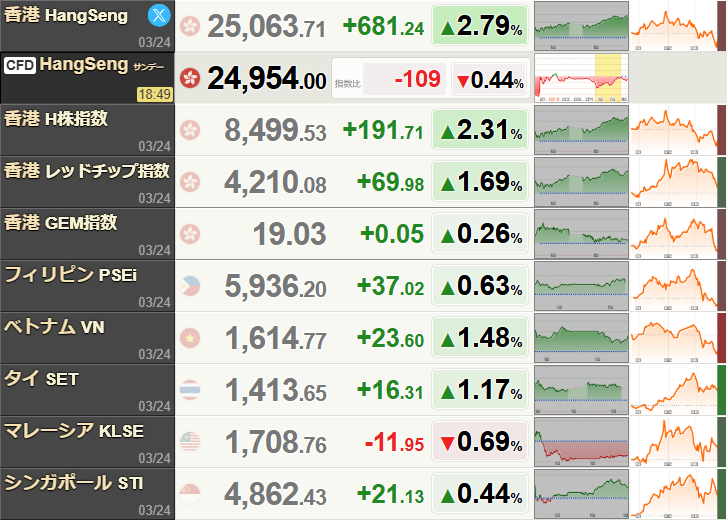The height and width of the screenshot is (520, 727).
Task: Click the ▼0.69% change badge
Action: (x=480, y=441)
